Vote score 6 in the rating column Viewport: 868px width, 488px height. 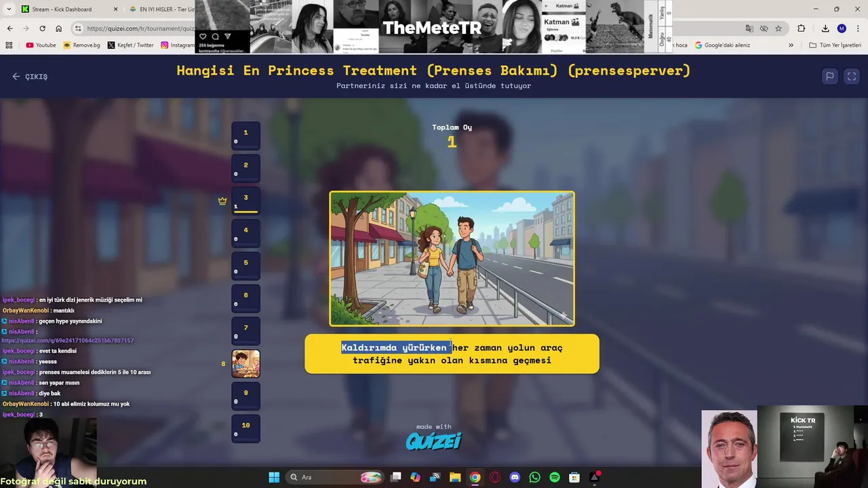pyautogui.click(x=245, y=298)
